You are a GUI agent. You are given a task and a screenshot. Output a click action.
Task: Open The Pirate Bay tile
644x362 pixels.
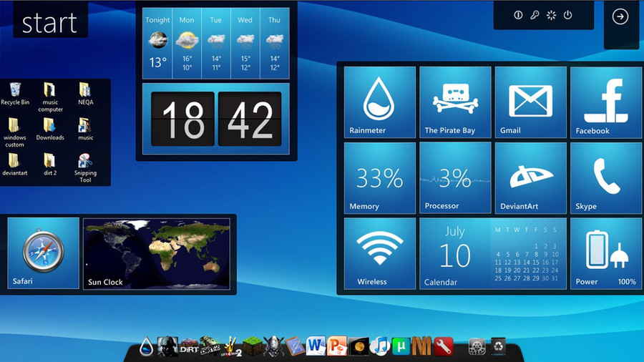click(x=455, y=102)
